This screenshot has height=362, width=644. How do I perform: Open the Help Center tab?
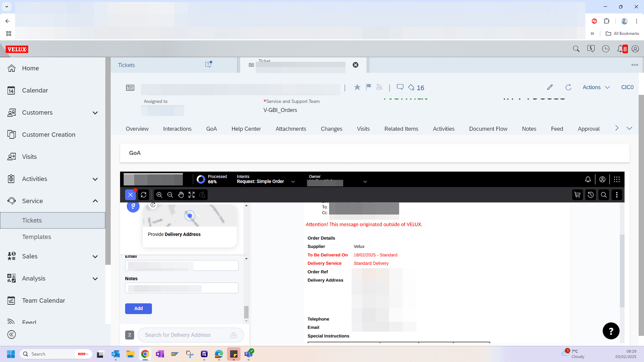[246, 129]
